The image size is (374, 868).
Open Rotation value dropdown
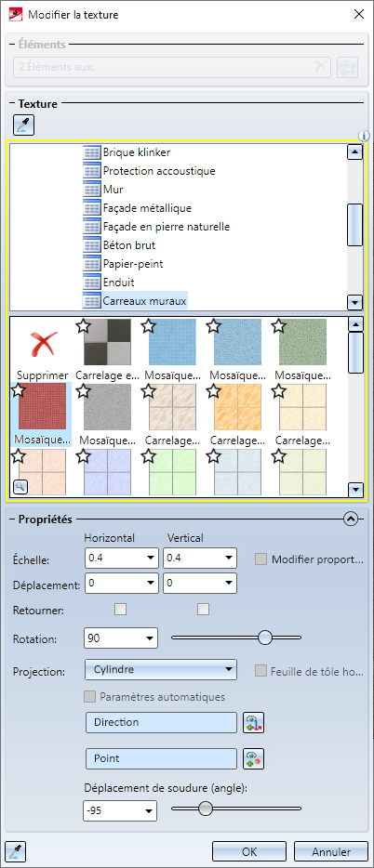[149, 638]
